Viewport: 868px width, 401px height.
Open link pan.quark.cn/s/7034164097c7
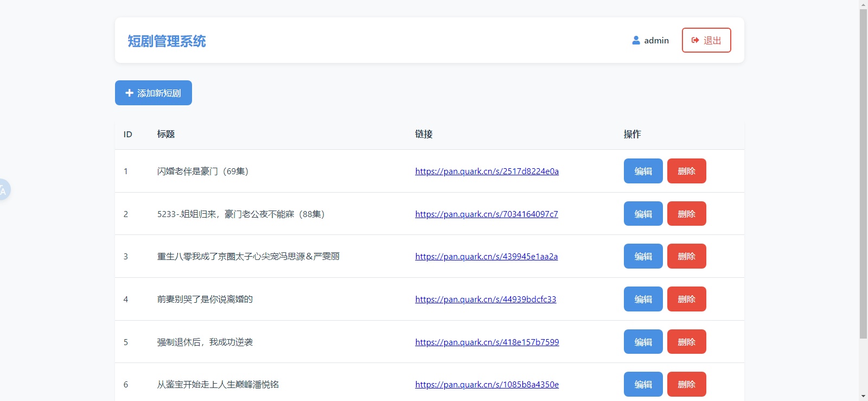tap(487, 214)
